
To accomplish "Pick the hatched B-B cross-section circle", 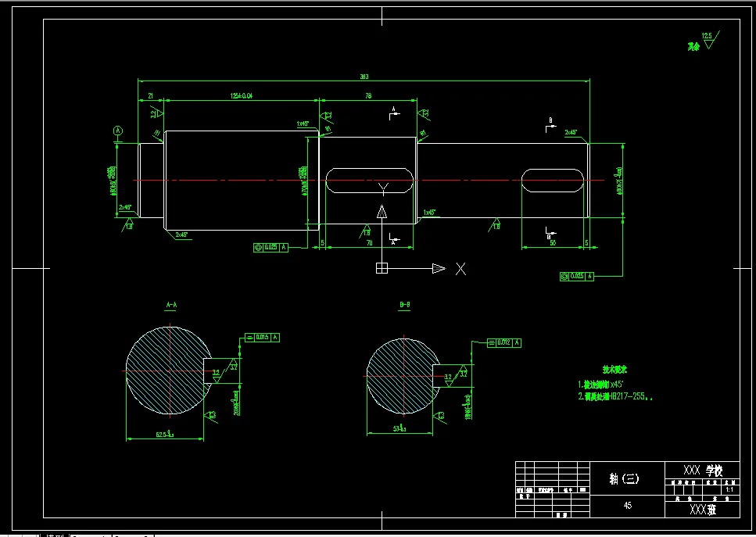I will point(403,376).
